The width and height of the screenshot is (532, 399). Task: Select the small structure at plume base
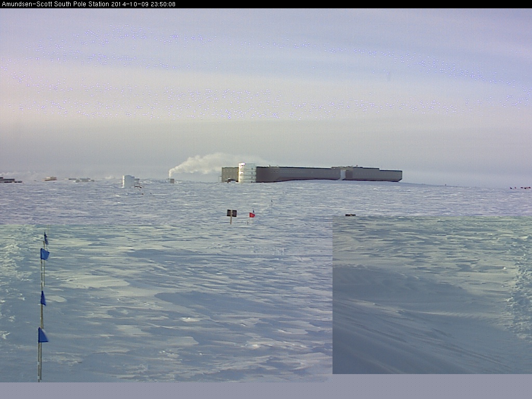click(171, 180)
